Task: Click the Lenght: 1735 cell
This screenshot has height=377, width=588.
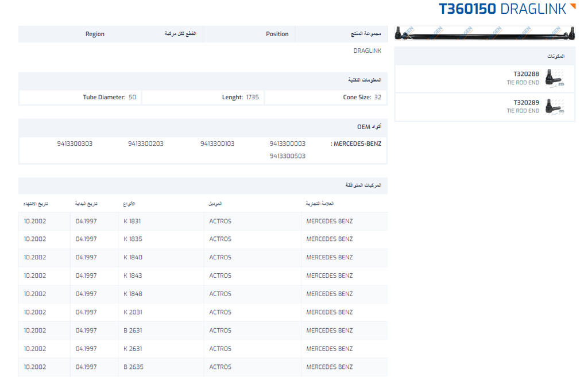Action: pyautogui.click(x=203, y=98)
